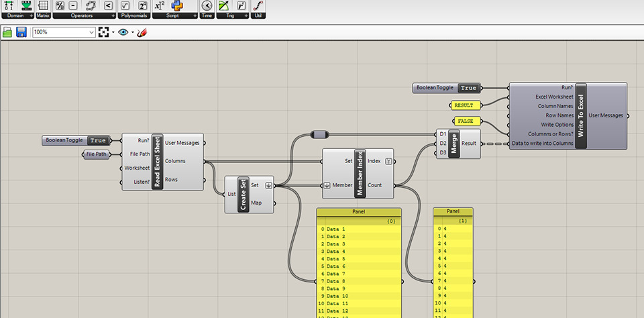Select the Python script component icon
This screenshot has height=318, width=644.
coord(177,5)
